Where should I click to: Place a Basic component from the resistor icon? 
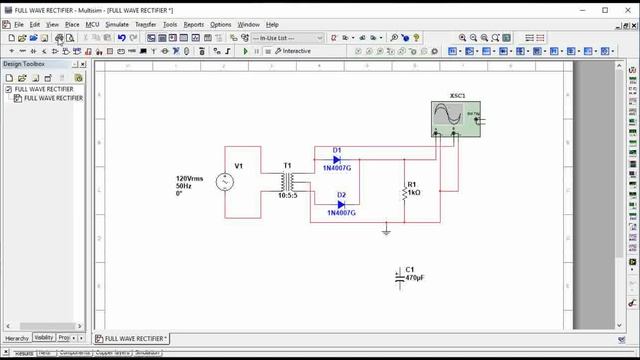(22, 51)
